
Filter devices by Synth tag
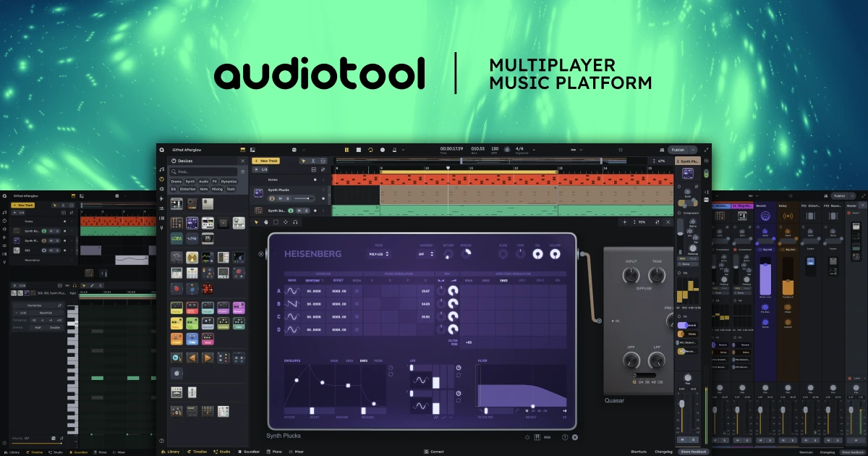[190, 182]
